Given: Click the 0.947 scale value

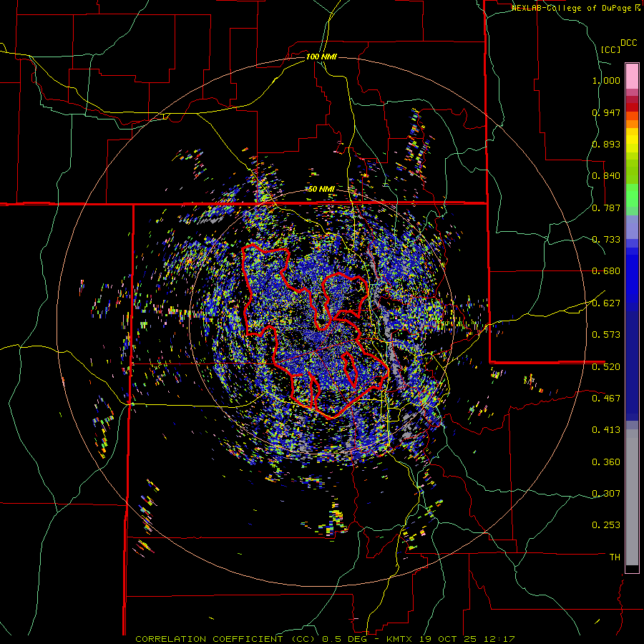Looking at the screenshot, I should (x=606, y=112).
